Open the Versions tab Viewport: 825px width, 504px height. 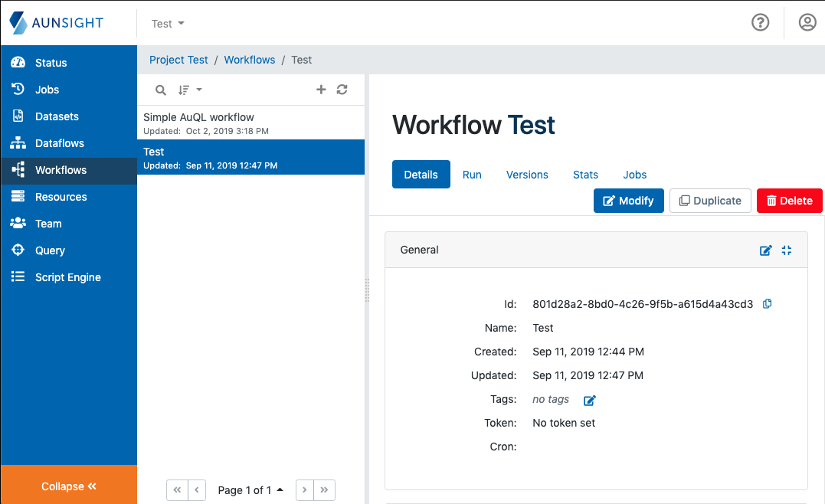tap(527, 175)
